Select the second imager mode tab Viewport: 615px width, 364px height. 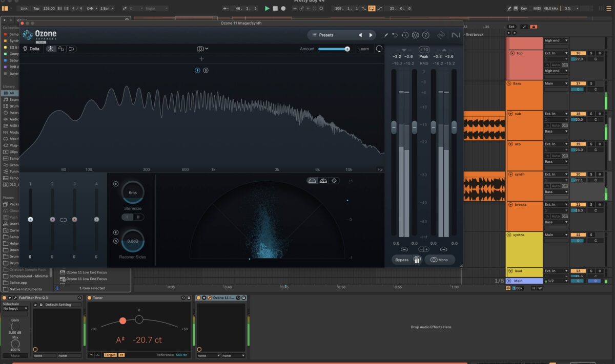[61, 49]
